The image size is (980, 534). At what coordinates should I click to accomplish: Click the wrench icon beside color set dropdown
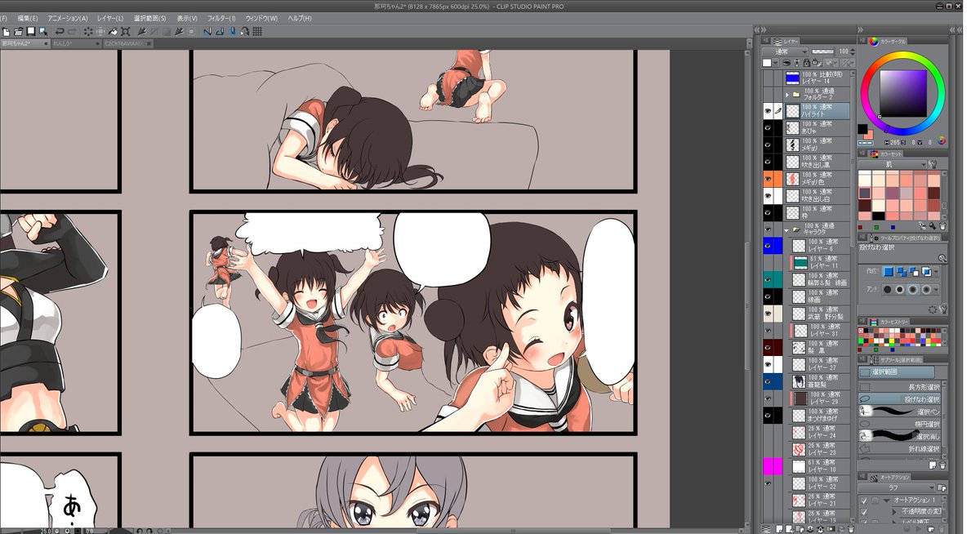933,163
